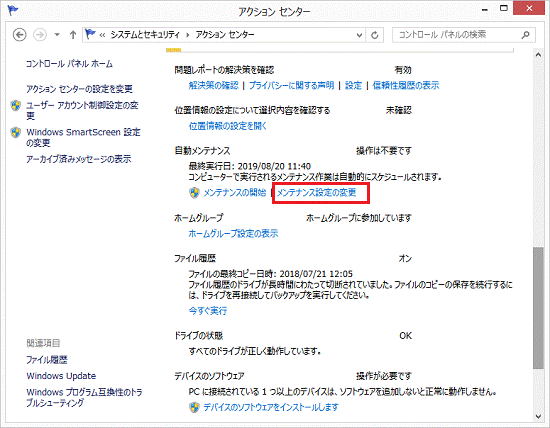Click the ドライブの状態 heading
The width and height of the screenshot is (550, 428).
199,335
